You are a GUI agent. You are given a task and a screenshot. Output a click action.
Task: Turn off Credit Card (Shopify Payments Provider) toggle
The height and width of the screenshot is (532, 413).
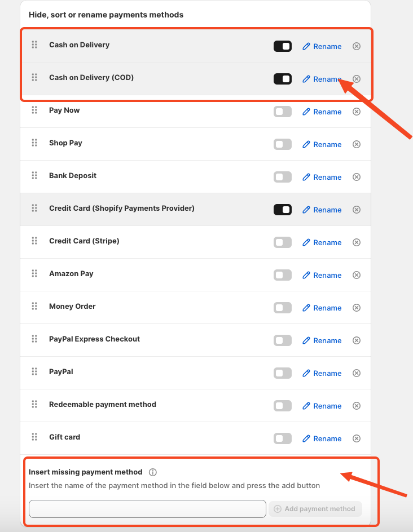(283, 210)
